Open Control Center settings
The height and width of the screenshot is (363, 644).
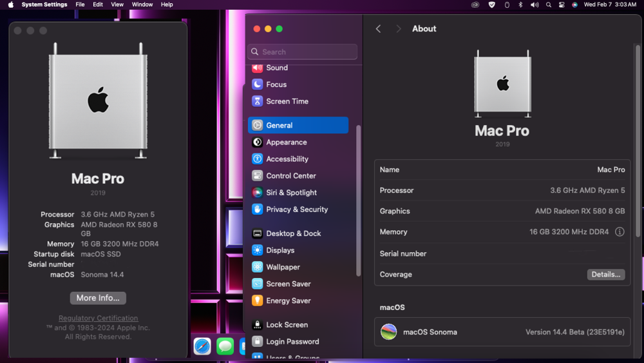click(298, 176)
